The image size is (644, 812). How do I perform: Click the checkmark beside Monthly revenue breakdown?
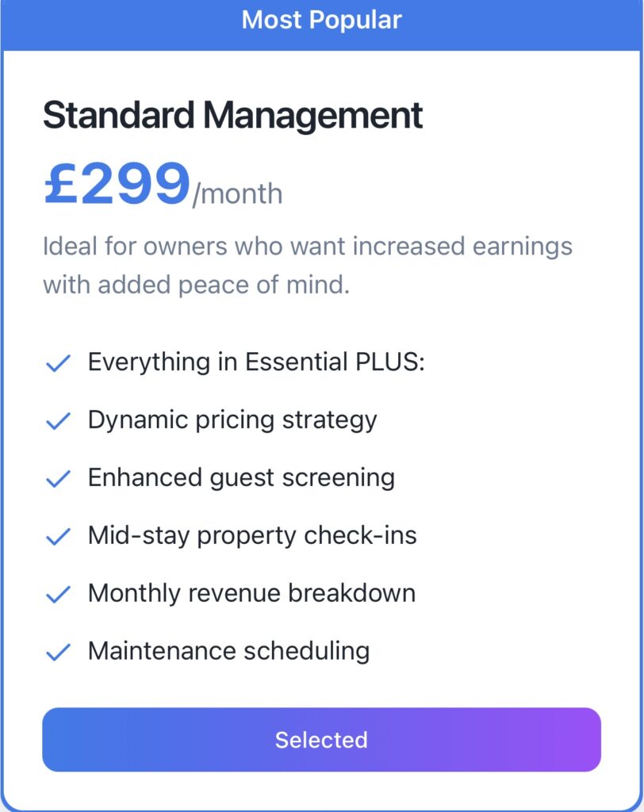coord(59,595)
